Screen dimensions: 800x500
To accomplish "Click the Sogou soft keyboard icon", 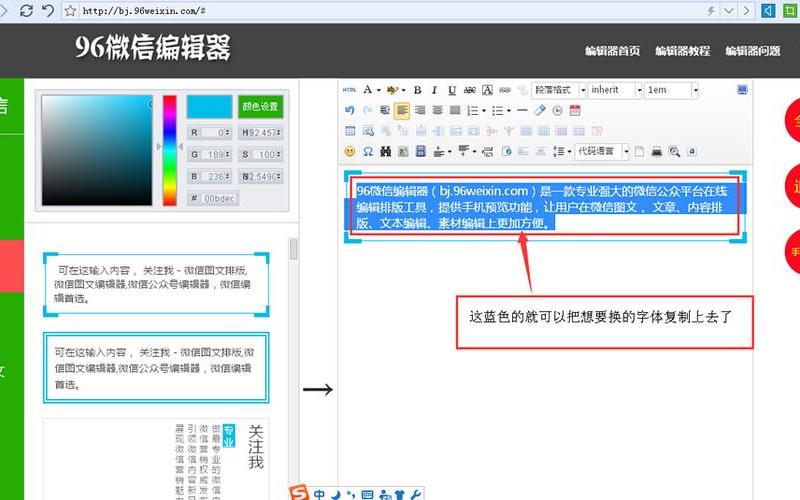I will coord(367,494).
